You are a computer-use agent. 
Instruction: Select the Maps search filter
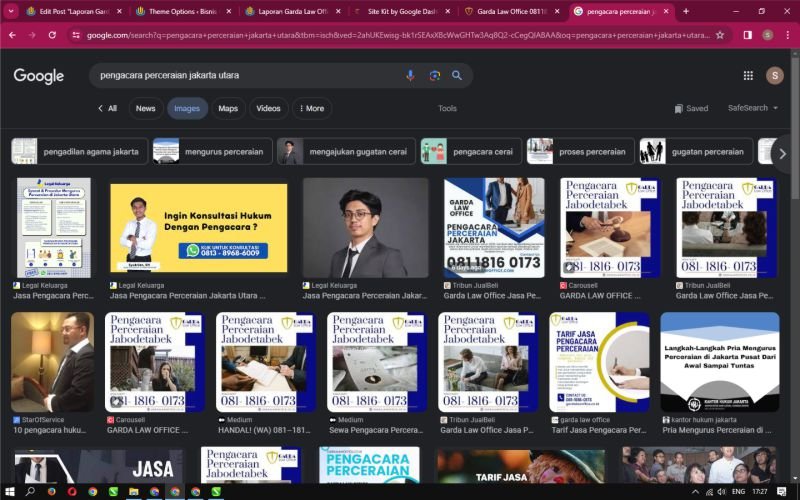(228, 108)
